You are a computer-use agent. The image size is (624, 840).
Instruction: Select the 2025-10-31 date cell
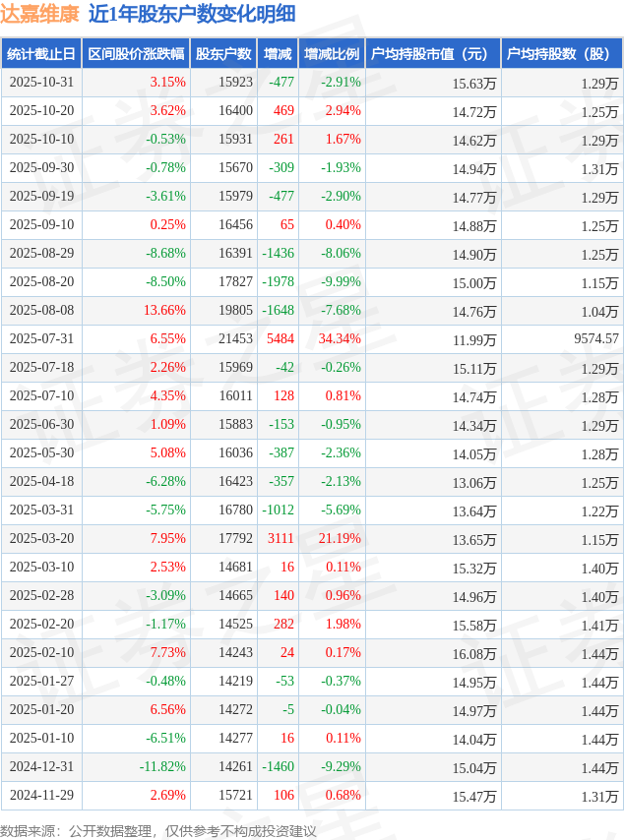(x=41, y=83)
